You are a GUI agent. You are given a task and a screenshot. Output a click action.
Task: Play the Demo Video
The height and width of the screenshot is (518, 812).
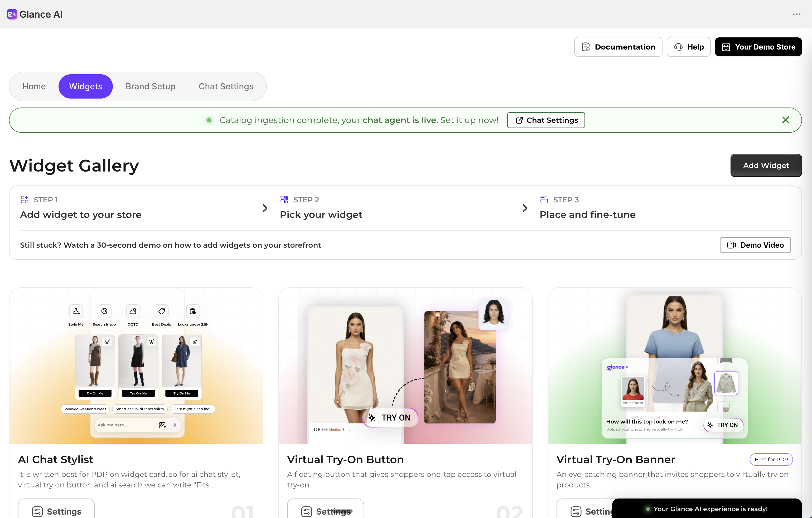coord(755,245)
